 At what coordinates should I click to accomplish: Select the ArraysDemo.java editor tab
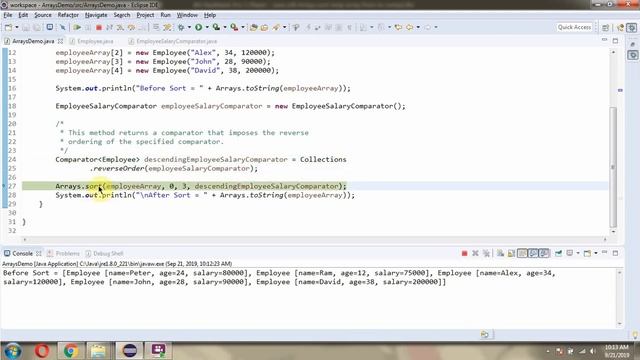[33, 41]
